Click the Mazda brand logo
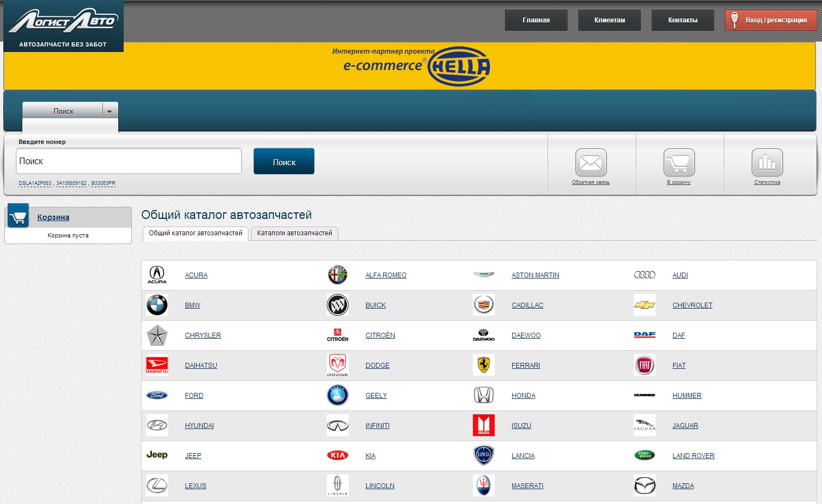Screen dimensions: 822x504 tap(645, 485)
